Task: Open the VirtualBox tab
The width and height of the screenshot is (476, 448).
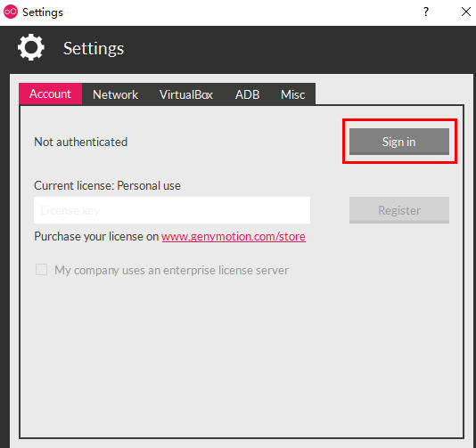Action: (186, 94)
